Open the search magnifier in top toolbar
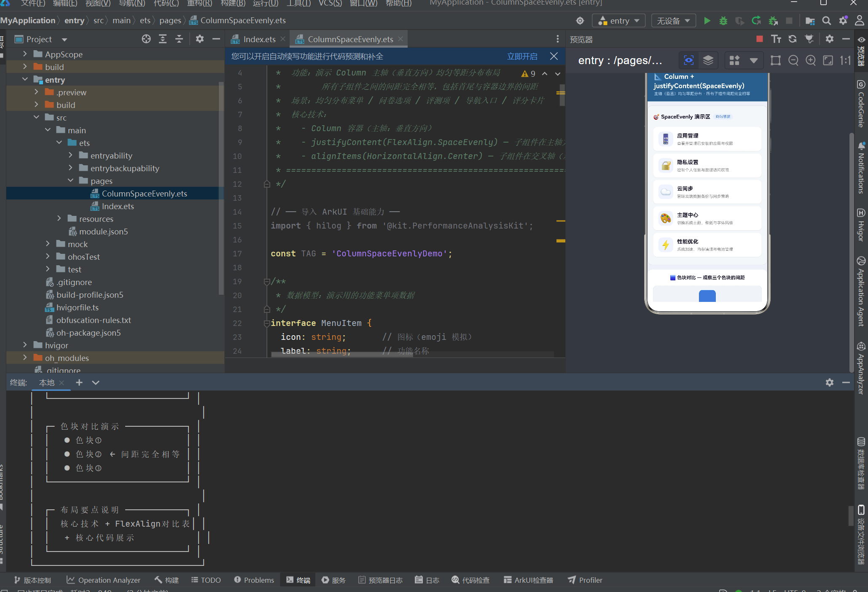The height and width of the screenshot is (592, 868). (x=826, y=21)
